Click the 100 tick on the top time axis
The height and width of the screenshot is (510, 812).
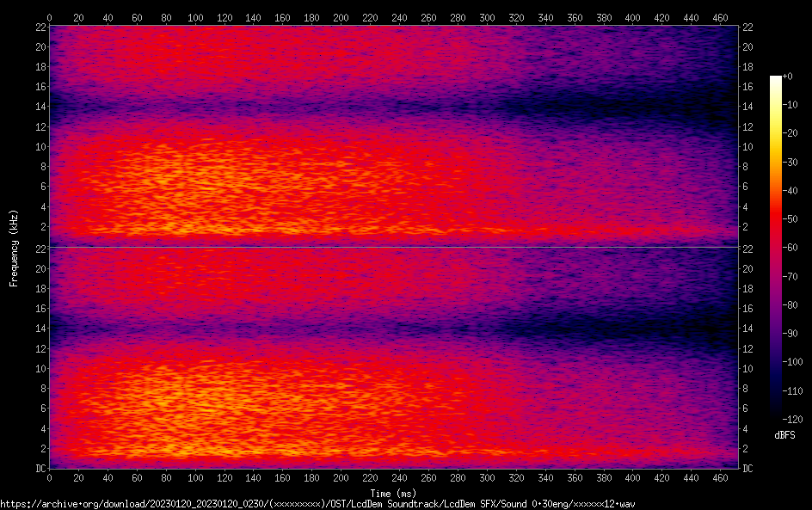tap(195, 16)
